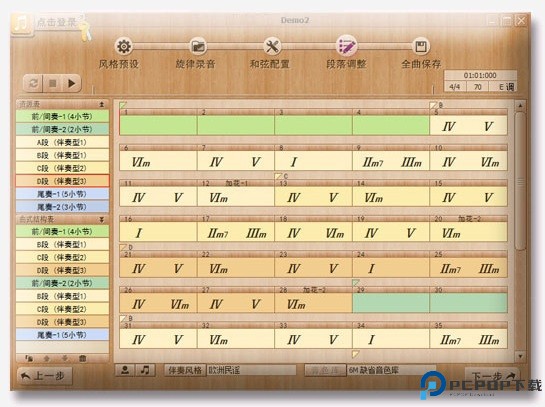Click the empty green measure 2 cell
Image resolution: width=545 pixels, height=407 pixels.
click(236, 125)
